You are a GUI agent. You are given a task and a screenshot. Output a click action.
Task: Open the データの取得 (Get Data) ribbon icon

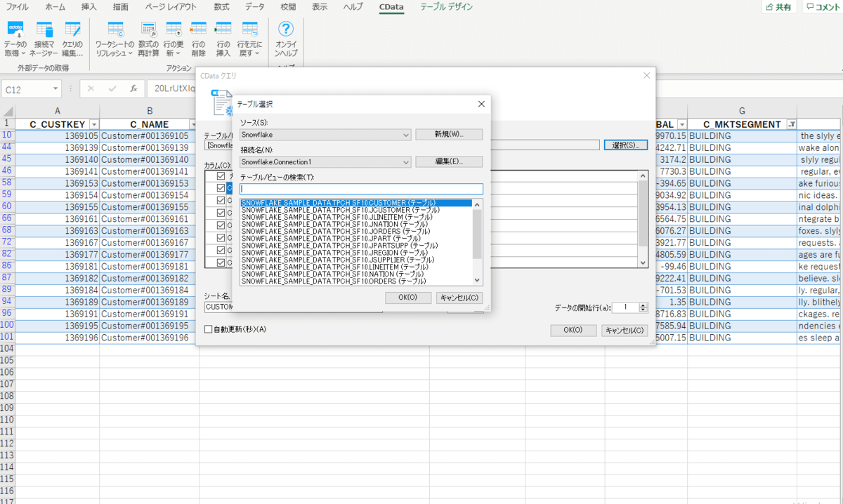(x=15, y=29)
